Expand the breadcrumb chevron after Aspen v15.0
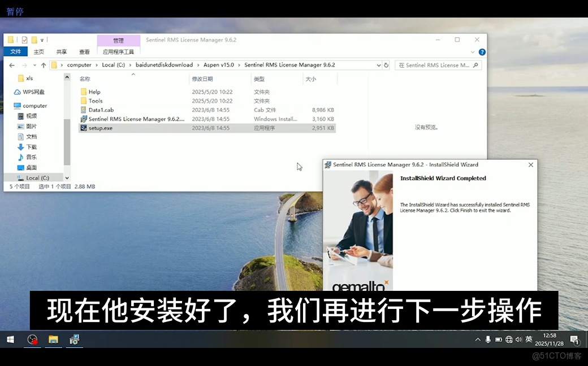The image size is (588, 366). click(239, 65)
